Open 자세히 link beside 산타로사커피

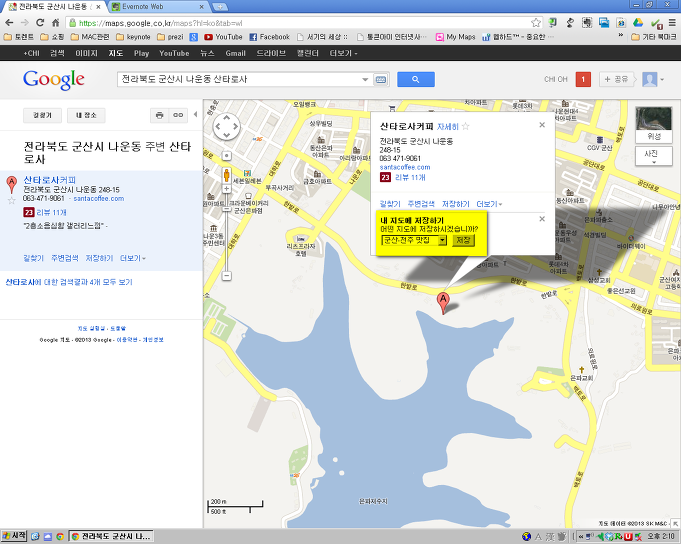tap(447, 126)
